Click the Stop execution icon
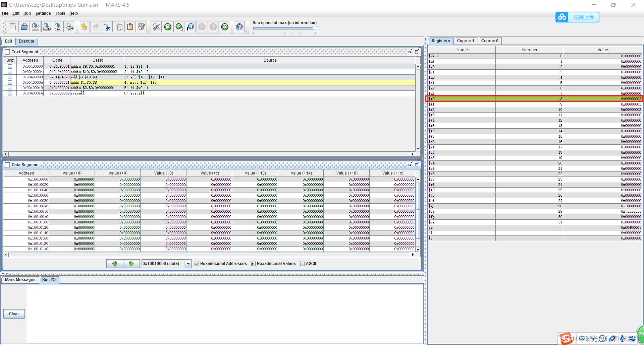Image resolution: width=644 pixels, height=345 pixels. [x=213, y=27]
